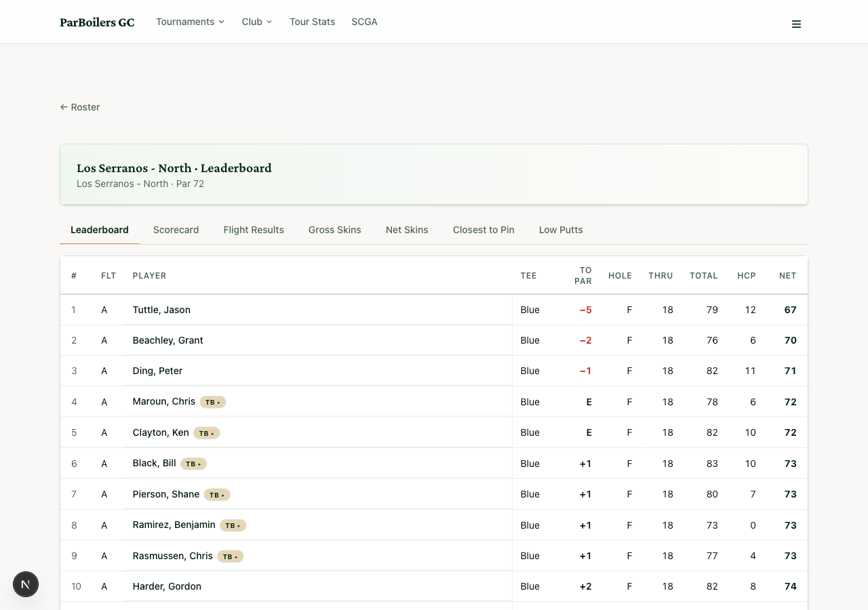Viewport: 868px width, 610px height.
Task: Click Harder's net score 74
Action: [x=790, y=586]
